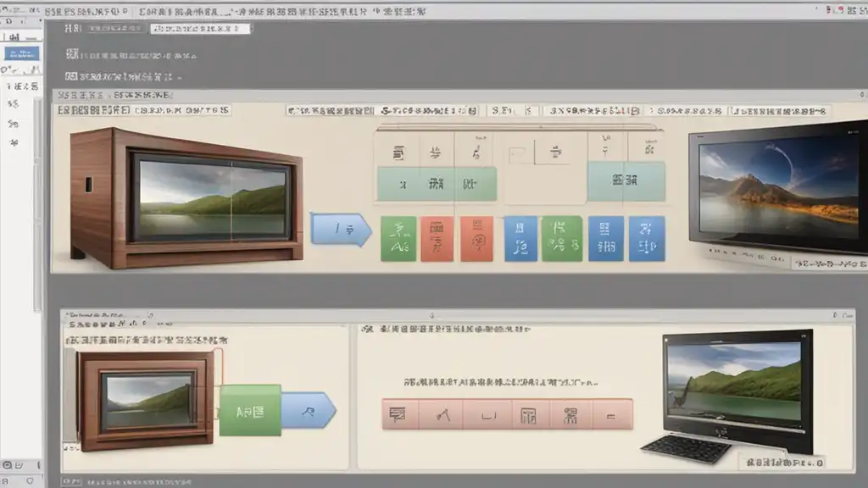Select the second red block left of the blue block
Viewport: 868px width, 488px height.
click(x=476, y=238)
